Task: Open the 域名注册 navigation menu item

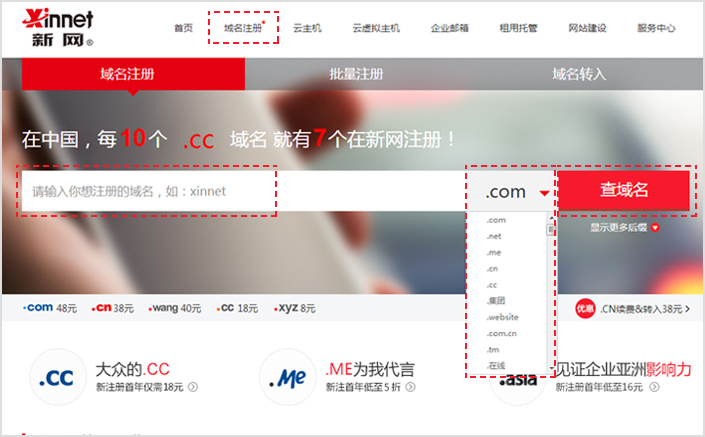Action: tap(243, 28)
